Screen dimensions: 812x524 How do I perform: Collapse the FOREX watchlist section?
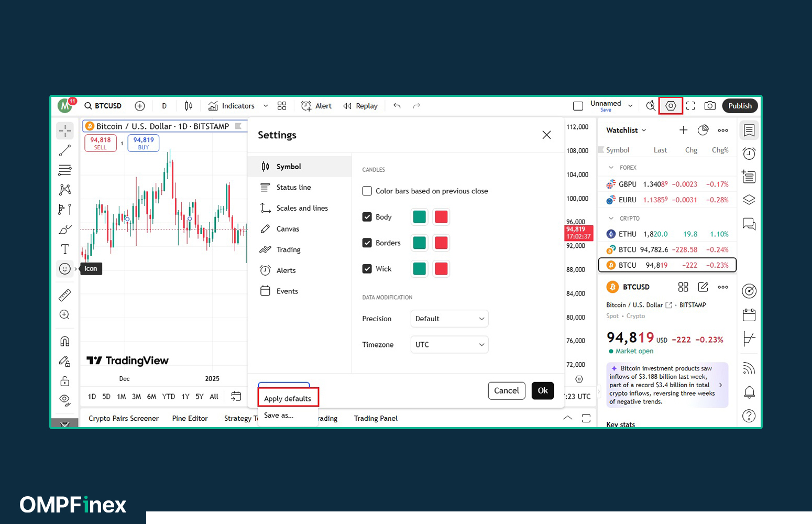point(611,168)
